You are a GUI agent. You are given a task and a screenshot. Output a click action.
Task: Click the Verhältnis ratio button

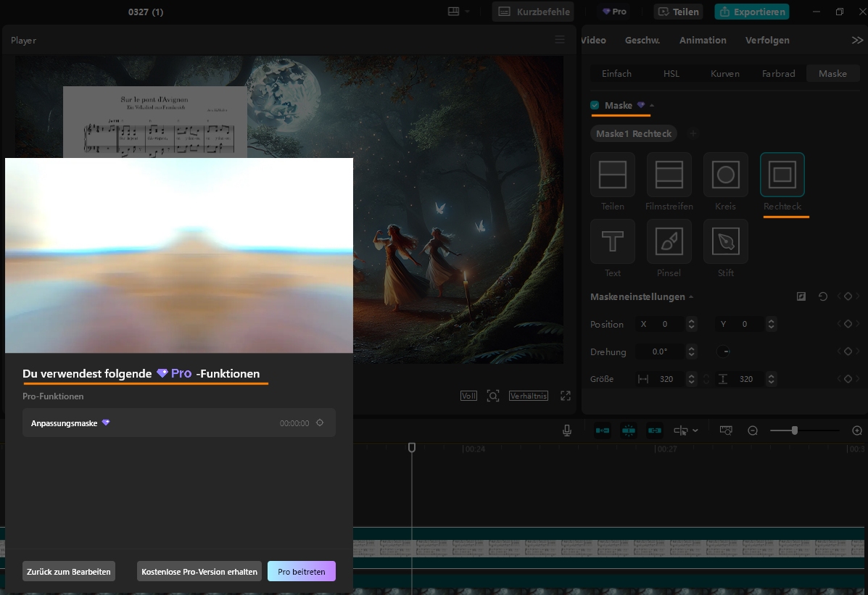tap(528, 396)
